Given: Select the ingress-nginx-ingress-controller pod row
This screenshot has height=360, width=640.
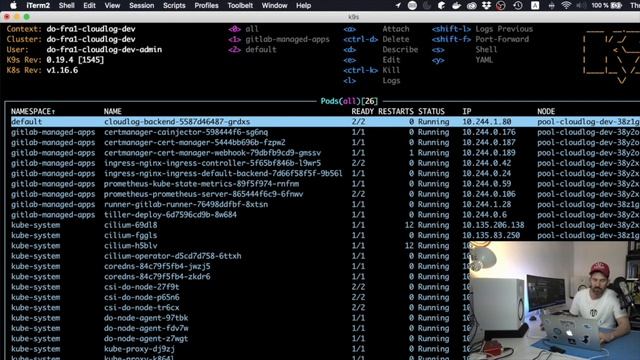Looking at the screenshot, I should (x=325, y=163).
